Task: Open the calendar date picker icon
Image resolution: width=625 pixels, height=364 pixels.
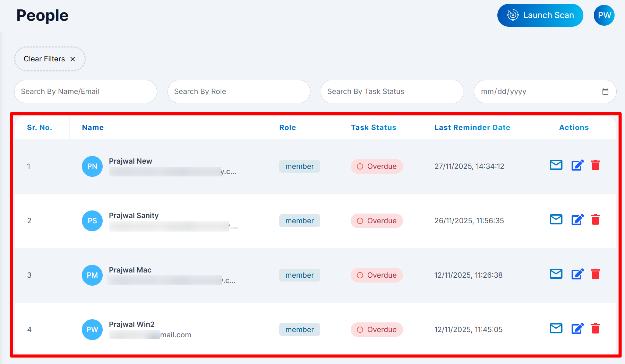Action: point(605,92)
